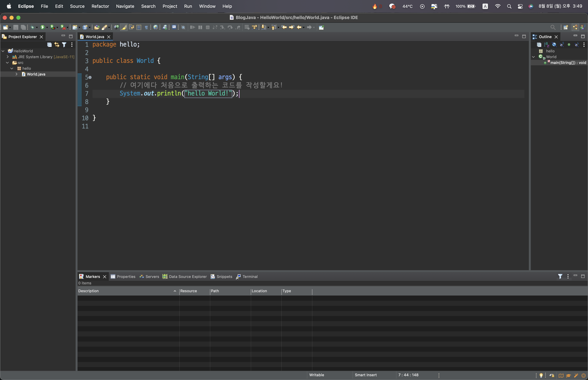588x380 pixels.
Task: Click the Open Perspective icon
Action: pos(566,27)
